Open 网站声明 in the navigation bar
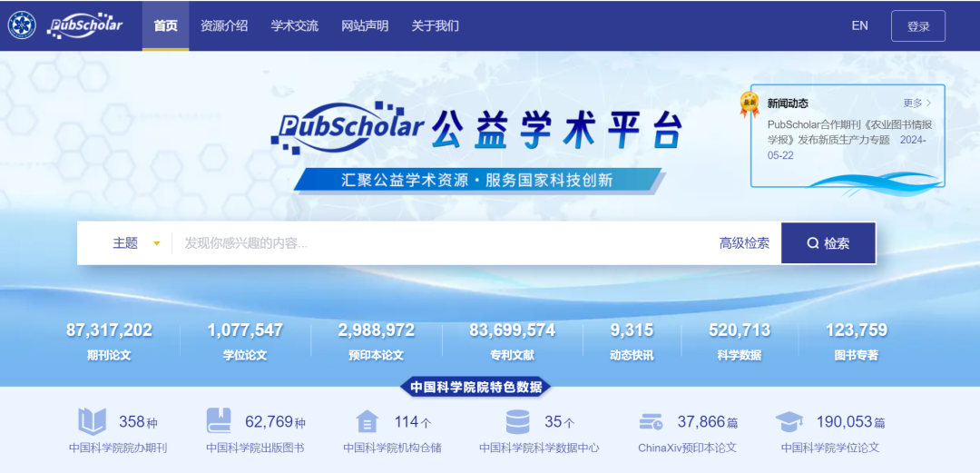This screenshot has width=980, height=473. pyautogui.click(x=365, y=25)
